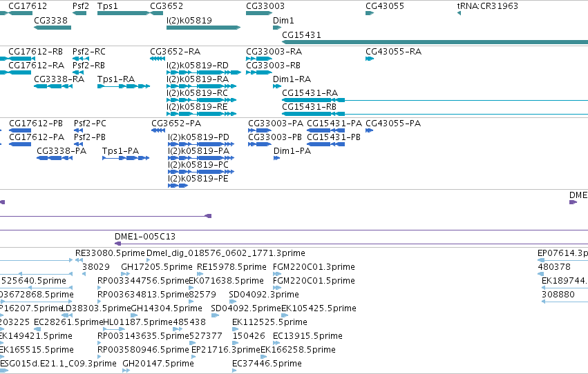Viewport: 588px width, 374px height.
Task: Select the FGM220C01.5prime EST marker
Action: click(277, 288)
